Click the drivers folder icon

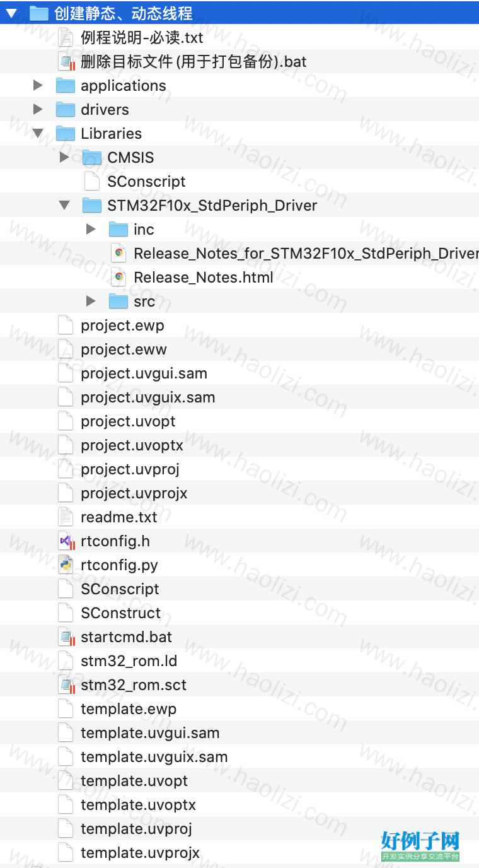66,109
